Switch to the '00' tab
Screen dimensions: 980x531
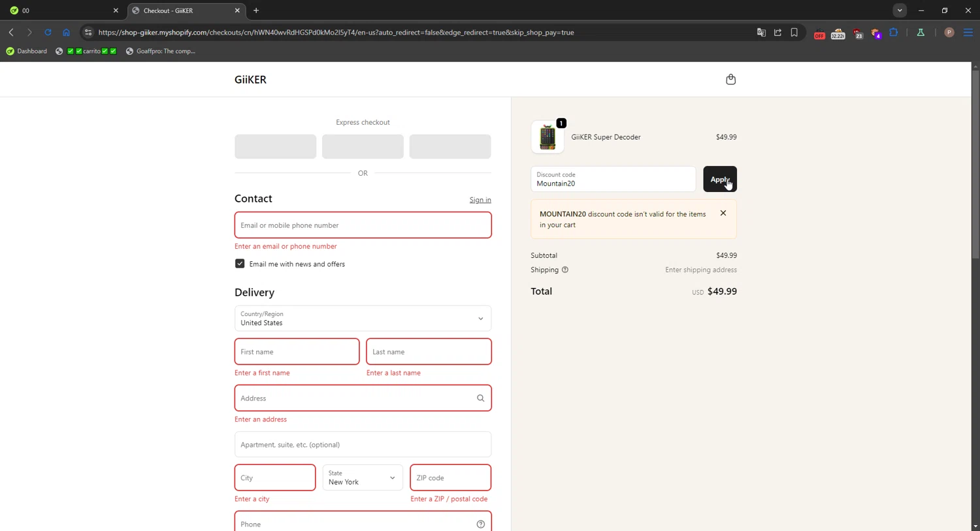click(62, 10)
